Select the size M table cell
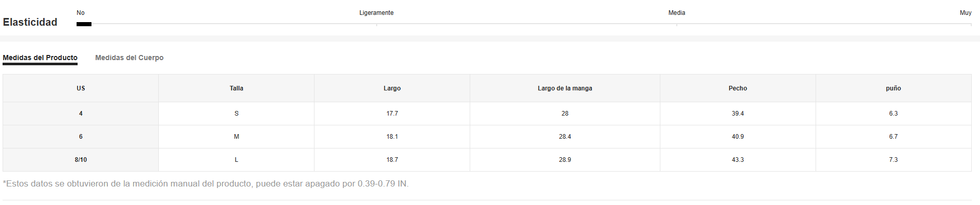The width and height of the screenshot is (980, 205). point(236,137)
